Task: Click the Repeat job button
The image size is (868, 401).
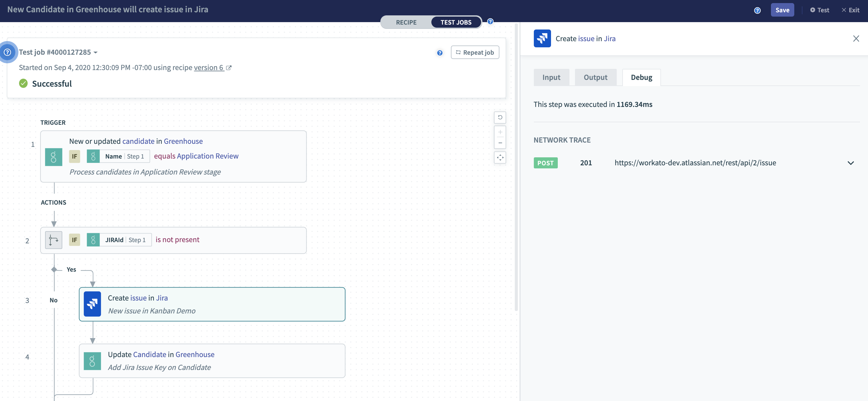Action: 475,52
